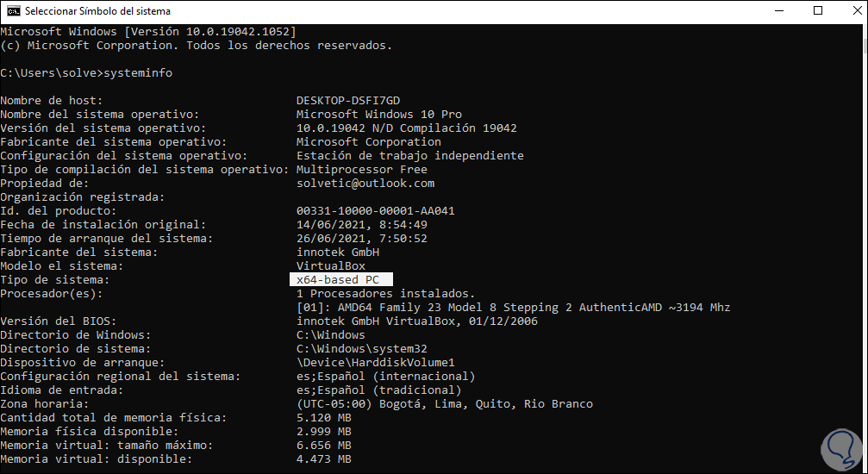Click the 'Nombre de host:' label
The height and width of the screenshot is (474, 868).
pyautogui.click(x=52, y=101)
